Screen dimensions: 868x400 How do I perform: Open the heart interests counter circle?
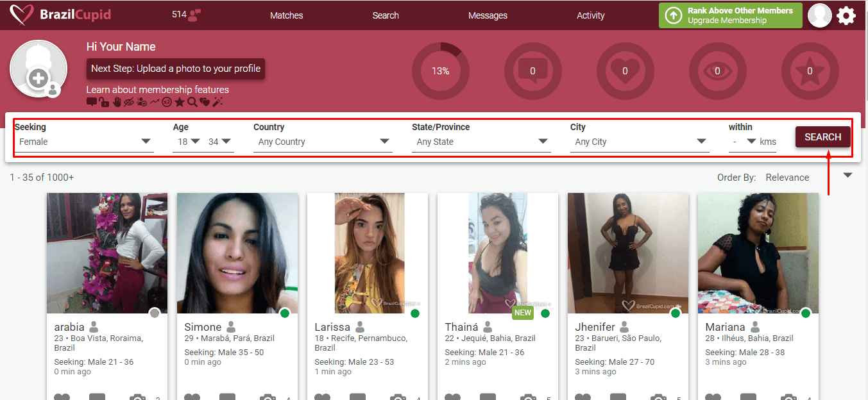pos(625,71)
